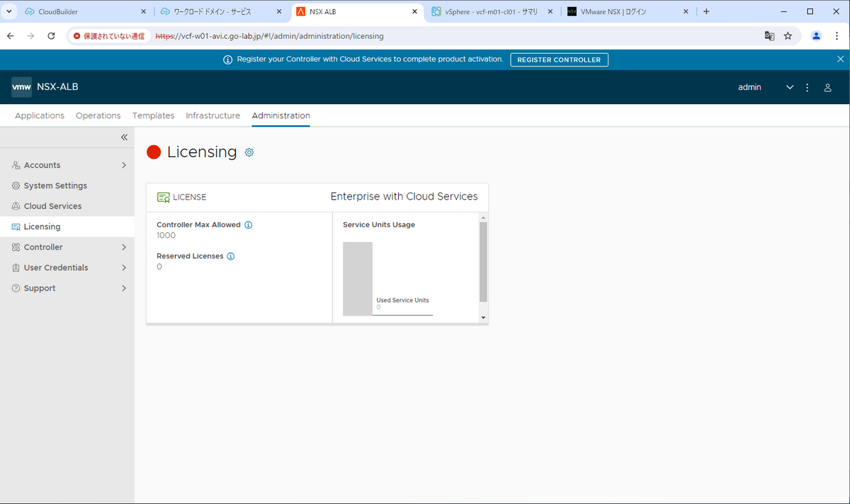
Task: Switch to the Infrastructure tab
Action: pos(212,115)
